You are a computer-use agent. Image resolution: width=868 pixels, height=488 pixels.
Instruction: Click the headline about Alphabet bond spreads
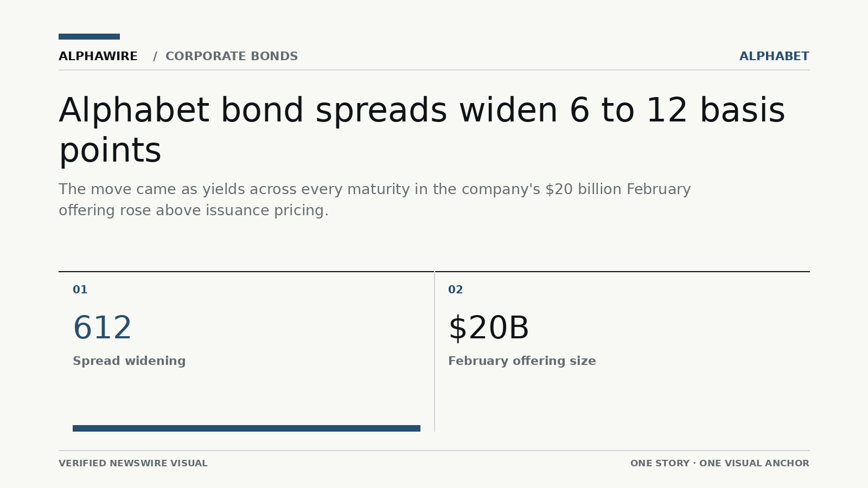(x=422, y=131)
